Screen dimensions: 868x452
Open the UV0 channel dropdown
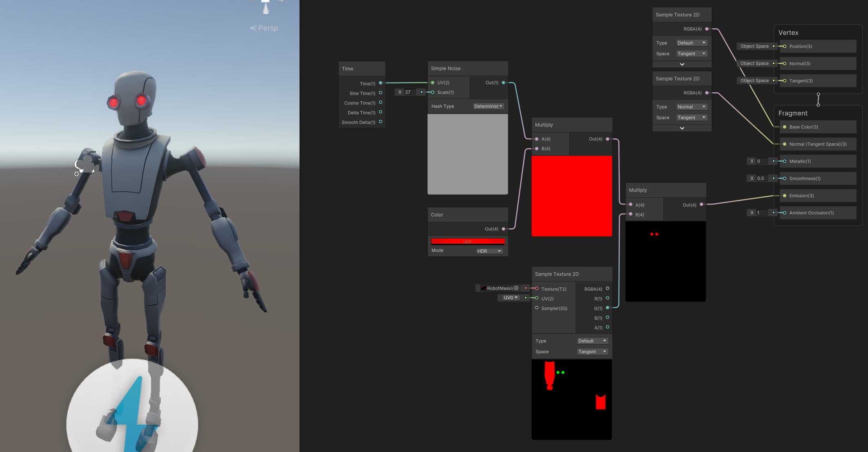(510, 298)
